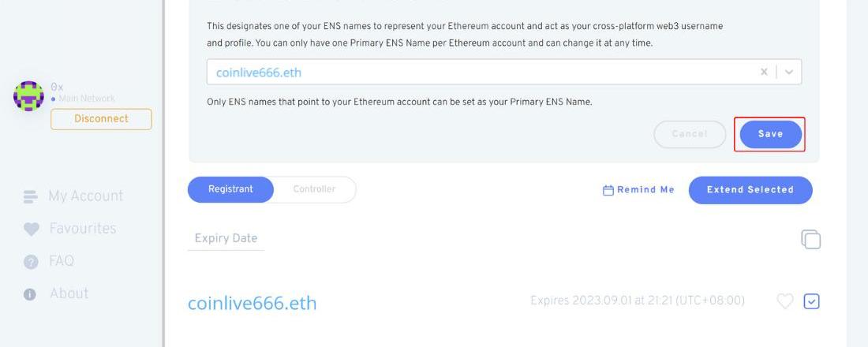Open the coinlive666.eth name link

click(252, 304)
